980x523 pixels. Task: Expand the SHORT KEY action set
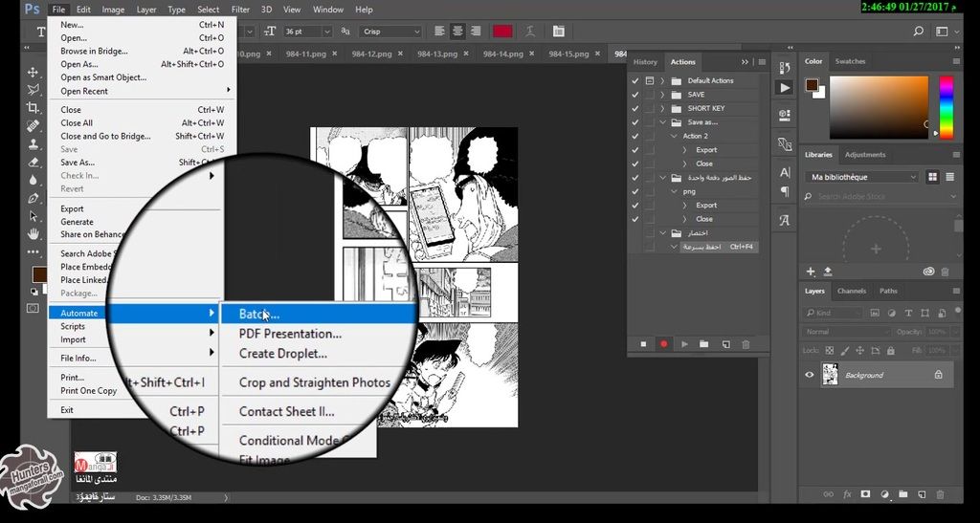coord(662,109)
